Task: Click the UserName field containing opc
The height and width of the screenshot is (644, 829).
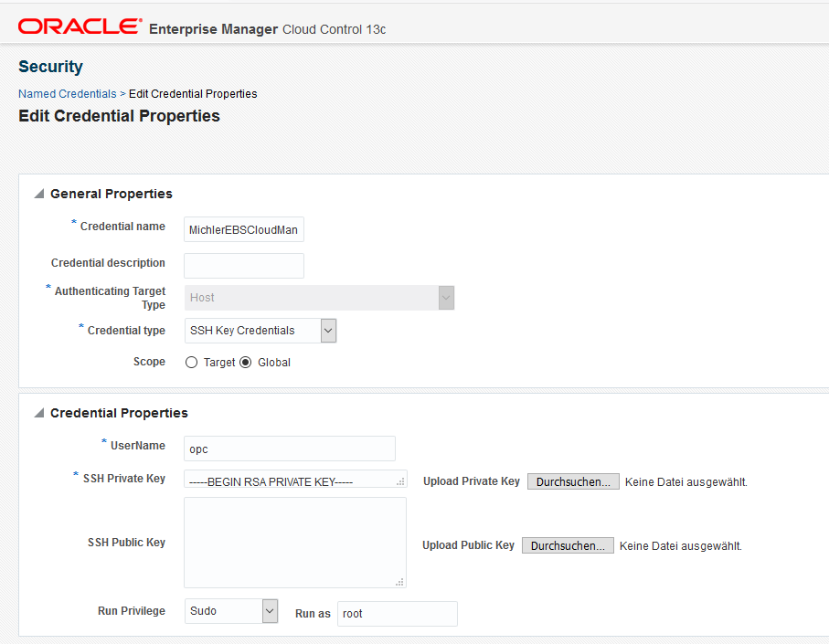Action: point(290,449)
